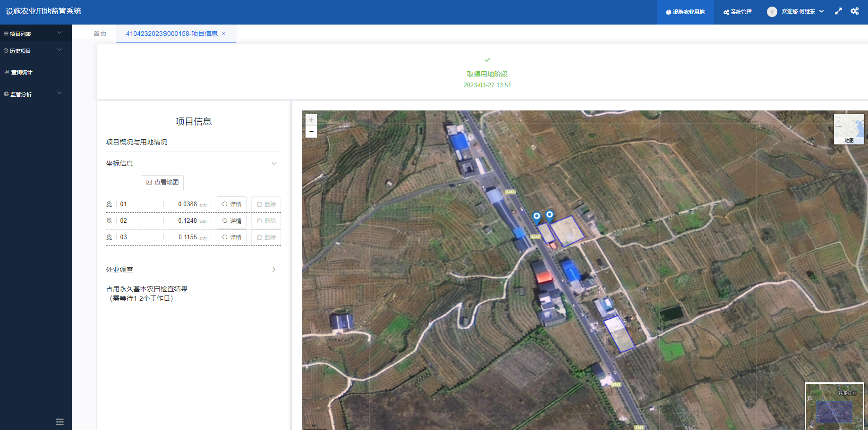The image size is (868, 430).
Task: Select the lower blue parcel polygon on map
Action: point(619,334)
